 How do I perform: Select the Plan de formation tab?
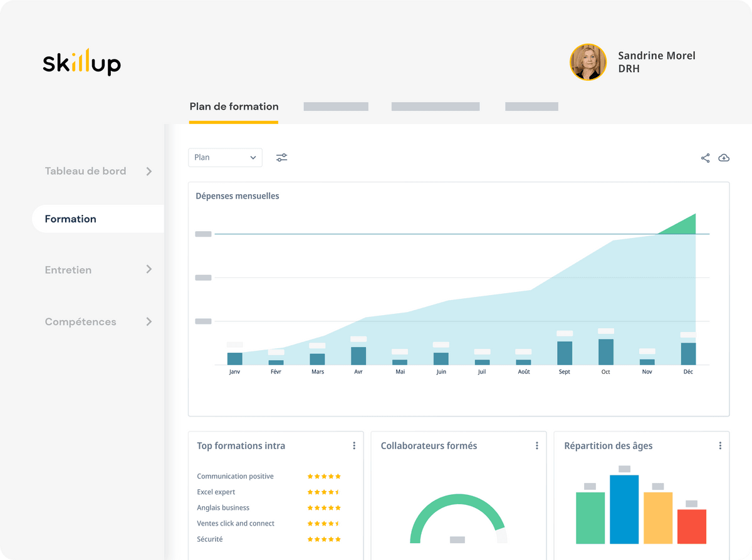click(234, 106)
